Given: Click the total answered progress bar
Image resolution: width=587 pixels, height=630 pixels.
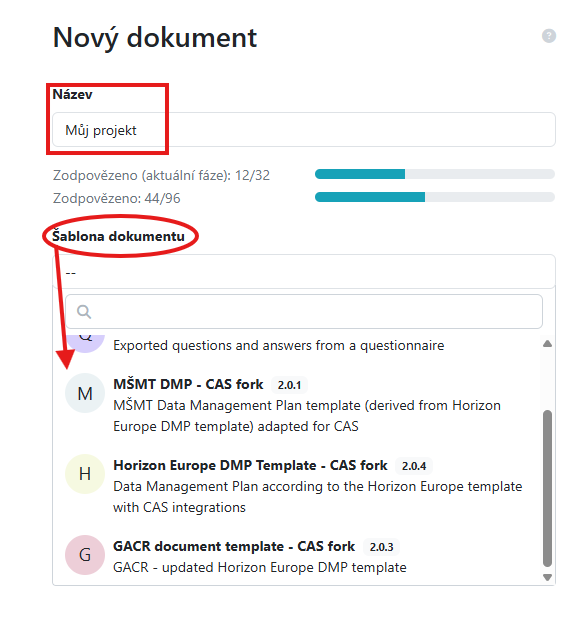Looking at the screenshot, I should 435,197.
